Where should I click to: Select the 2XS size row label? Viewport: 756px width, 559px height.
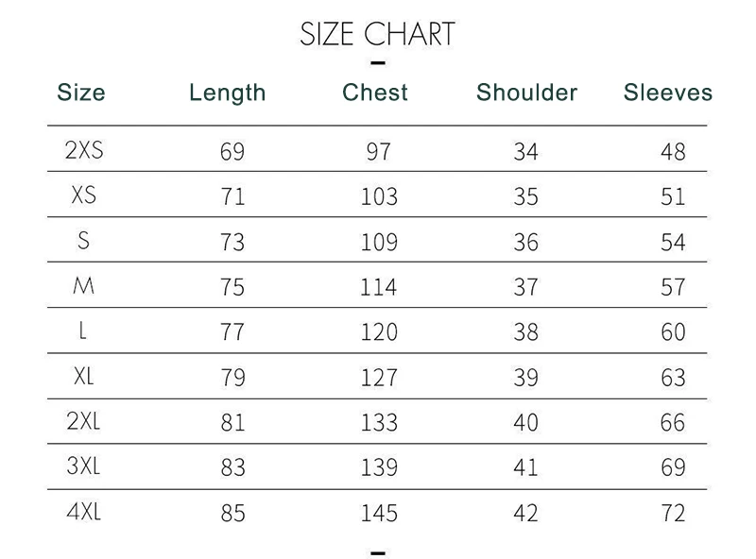coord(83,149)
